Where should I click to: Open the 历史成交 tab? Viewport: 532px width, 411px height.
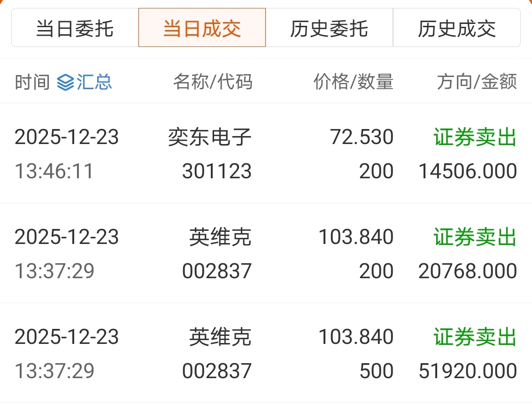457,28
